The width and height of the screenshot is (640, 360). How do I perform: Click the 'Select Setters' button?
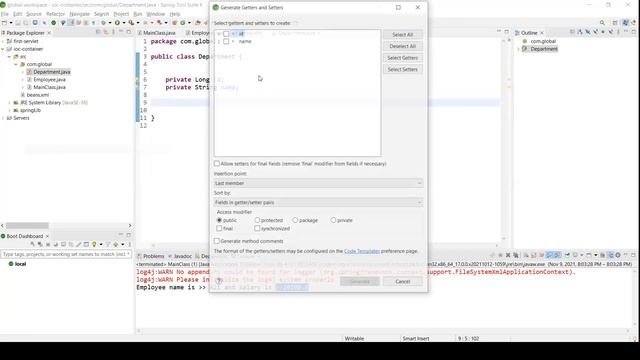click(402, 69)
